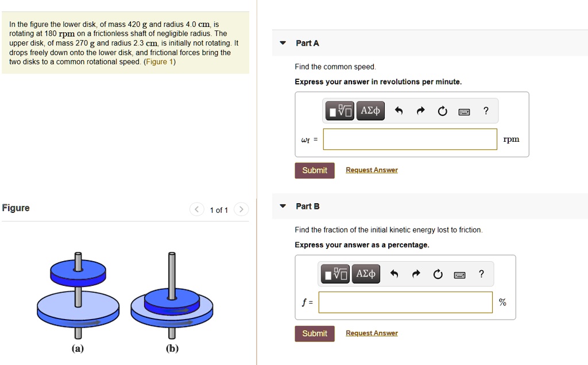Viewport: 588px width, 365px height.
Task: Open the math template palette in Part A
Action: point(339,110)
